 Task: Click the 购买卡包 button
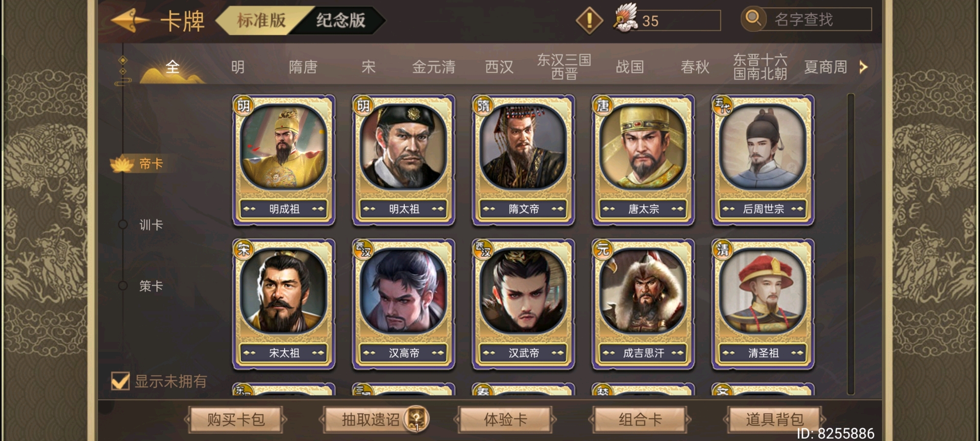(236, 419)
